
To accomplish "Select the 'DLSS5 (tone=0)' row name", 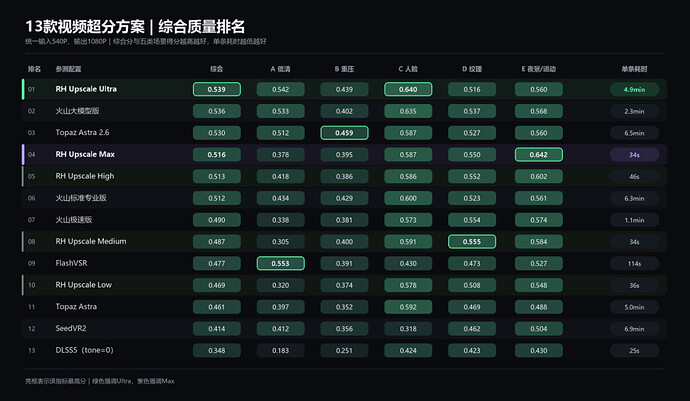I will coord(84,350).
